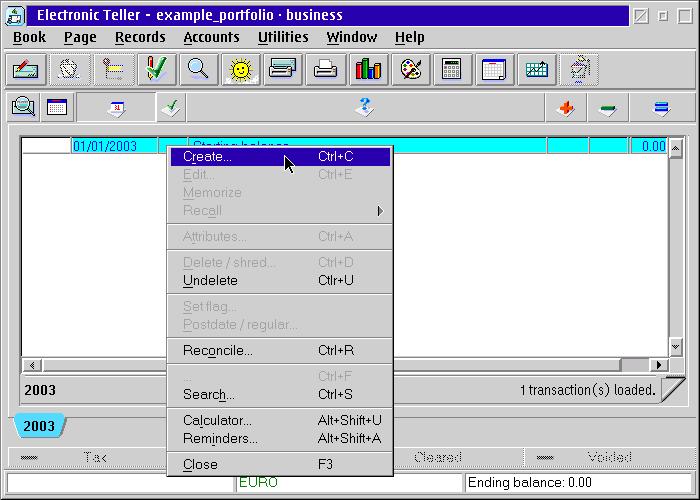Image resolution: width=700 pixels, height=500 pixels.
Task: Click the Tax legend in the status row
Action: [x=95, y=457]
